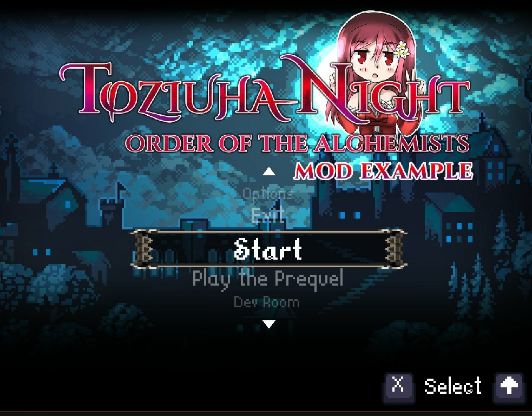
Task: Click the X key icon beside Select
Action: pyautogui.click(x=398, y=387)
